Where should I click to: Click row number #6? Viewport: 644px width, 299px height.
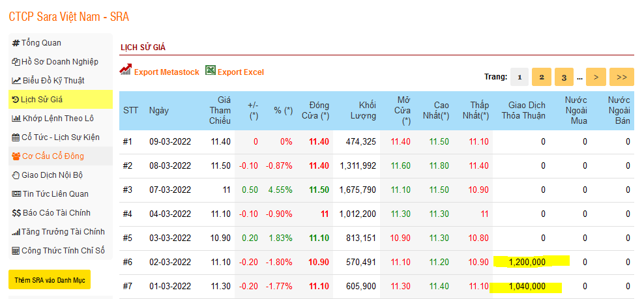pos(128,262)
